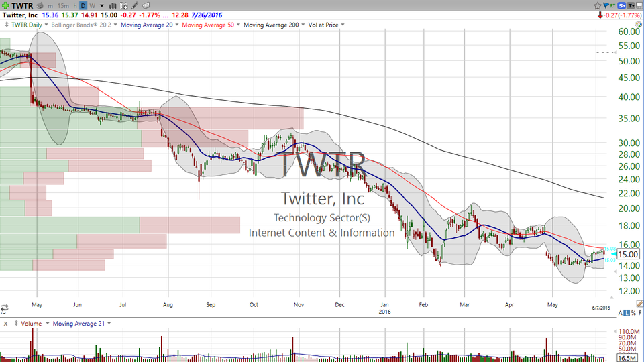This screenshot has width=644, height=362.
Task: Click the star favorite icon
Action: point(598,5)
